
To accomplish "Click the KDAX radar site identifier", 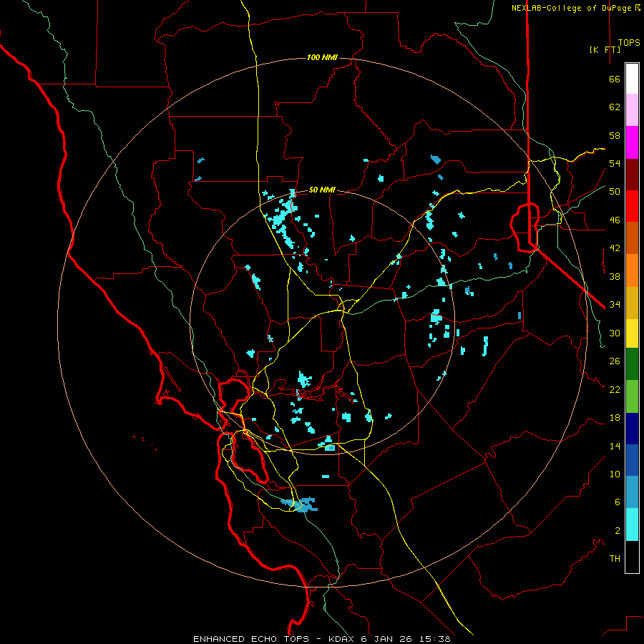I will tap(343, 639).
